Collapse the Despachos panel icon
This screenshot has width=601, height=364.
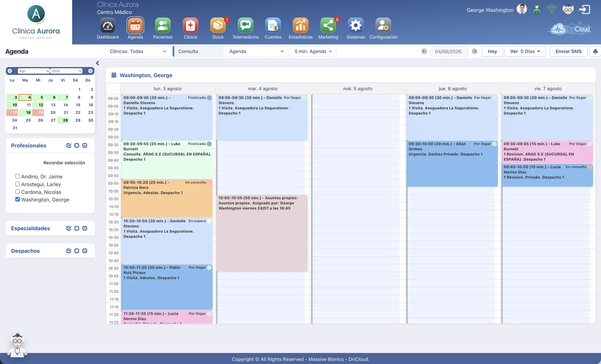point(85,251)
